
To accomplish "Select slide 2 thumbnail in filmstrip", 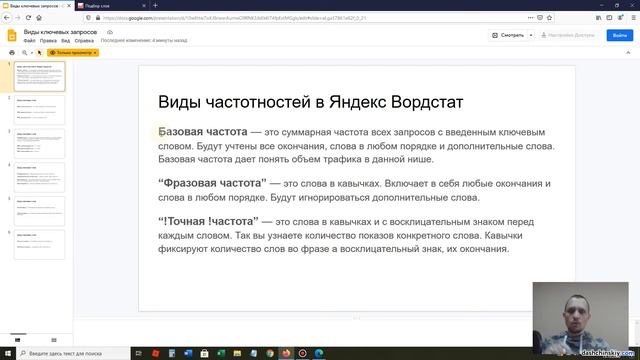I will click(40, 110).
